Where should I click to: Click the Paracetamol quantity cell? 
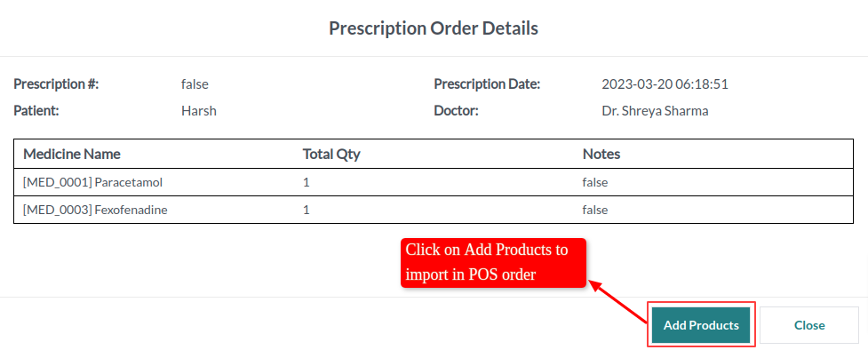click(307, 181)
